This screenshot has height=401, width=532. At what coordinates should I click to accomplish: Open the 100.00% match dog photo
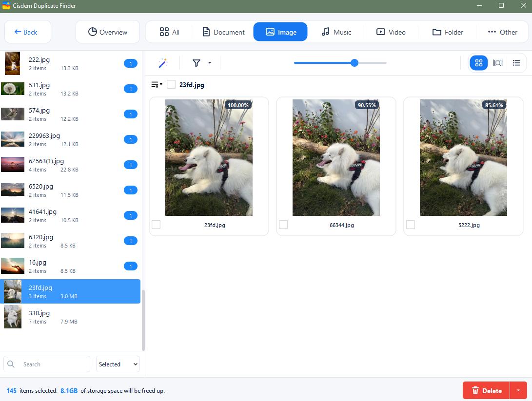[x=209, y=157]
